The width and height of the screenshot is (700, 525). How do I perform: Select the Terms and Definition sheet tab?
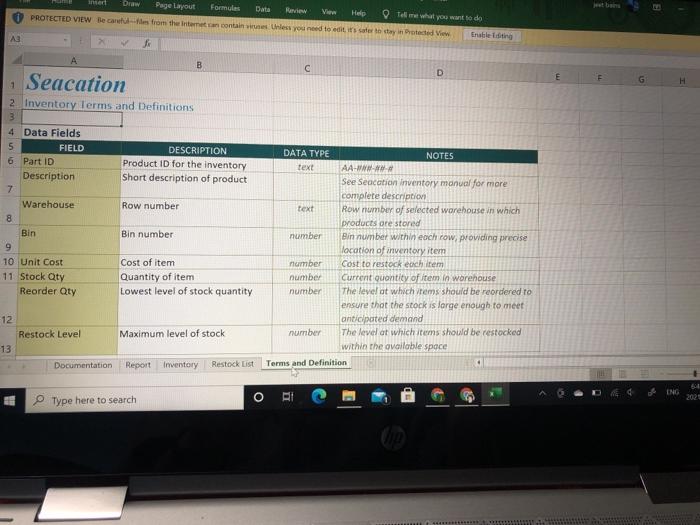(306, 363)
